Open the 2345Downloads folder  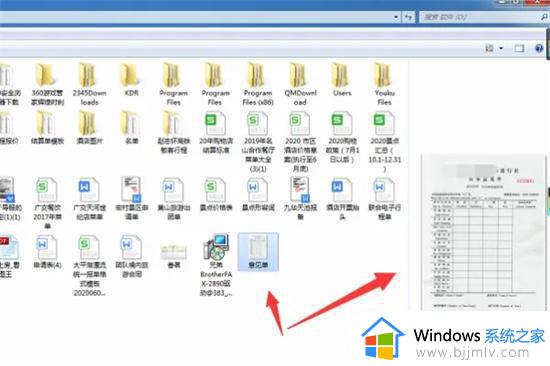89,85
